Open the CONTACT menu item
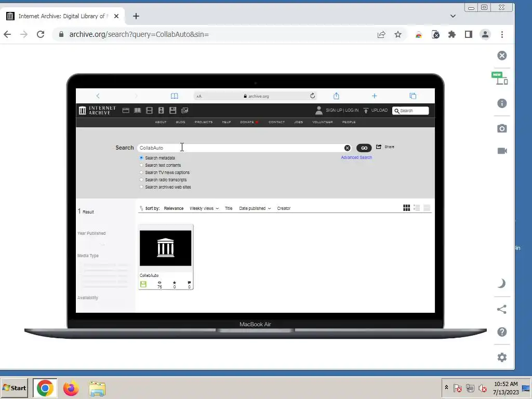 [276, 122]
